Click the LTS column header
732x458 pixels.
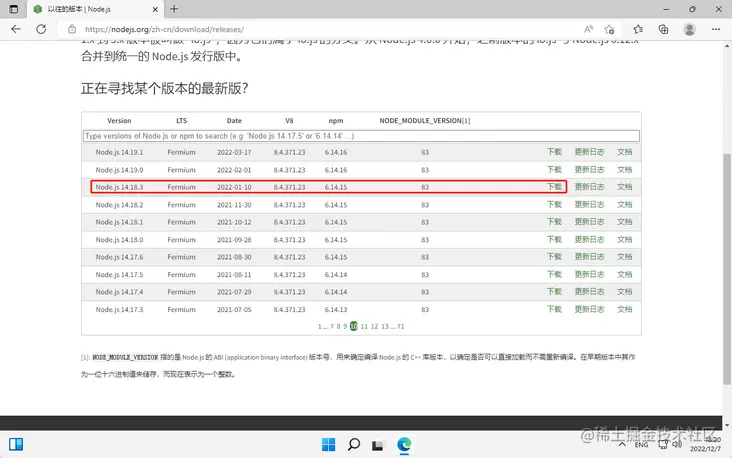click(182, 120)
